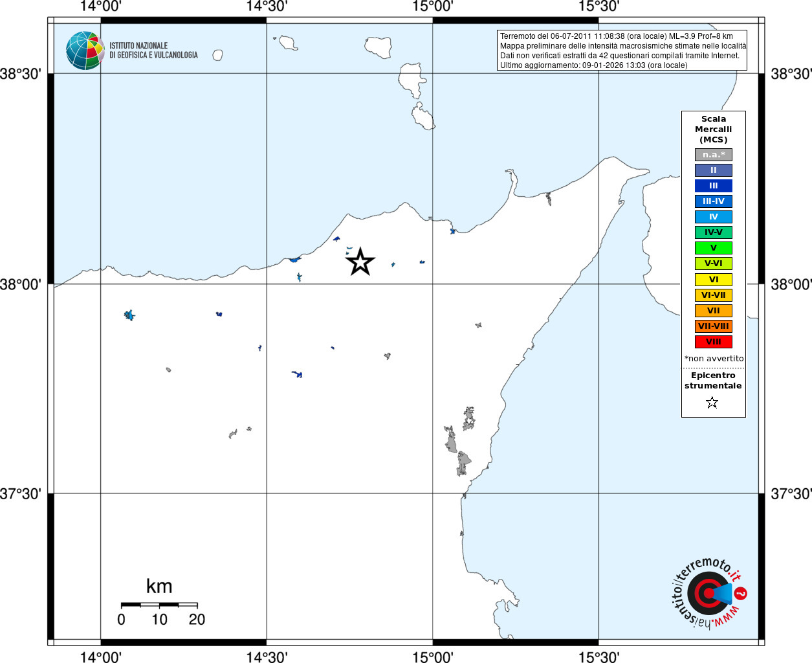The height and width of the screenshot is (663, 812).
Task: Click the left 38°00' latitude label
Action: (x=21, y=284)
